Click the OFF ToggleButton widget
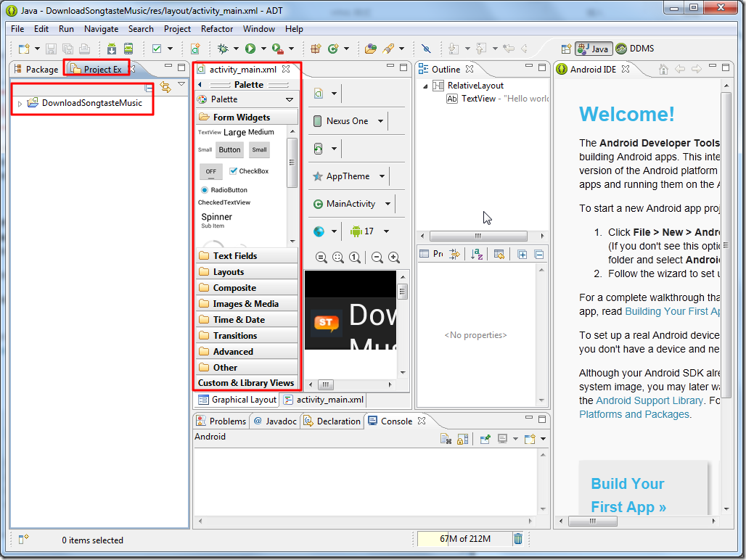This screenshot has width=746, height=560. pos(210,171)
